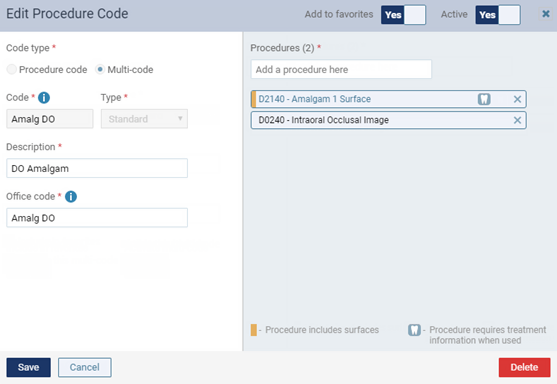Click the orange surfaces legend swatch
This screenshot has height=384, width=557.
coord(254,330)
